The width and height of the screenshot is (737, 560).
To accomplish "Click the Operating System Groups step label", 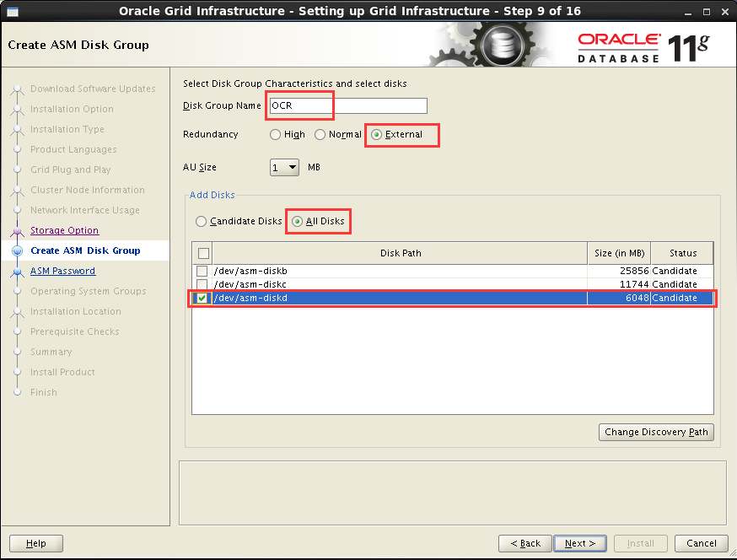I will [89, 291].
